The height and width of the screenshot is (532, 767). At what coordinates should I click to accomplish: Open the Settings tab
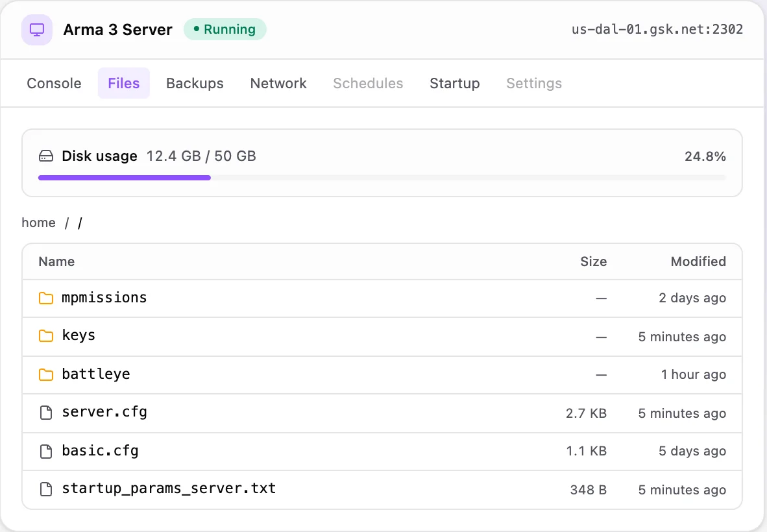tap(533, 83)
